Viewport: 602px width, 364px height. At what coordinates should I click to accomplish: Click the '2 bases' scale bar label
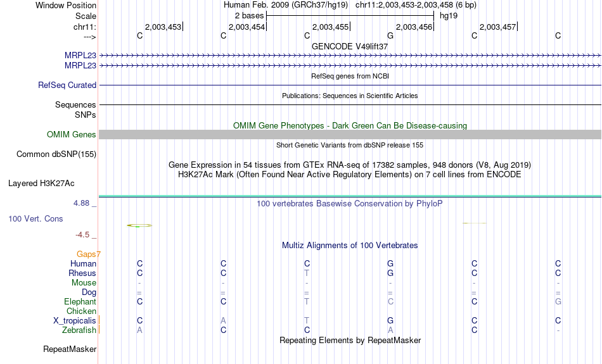coord(249,16)
